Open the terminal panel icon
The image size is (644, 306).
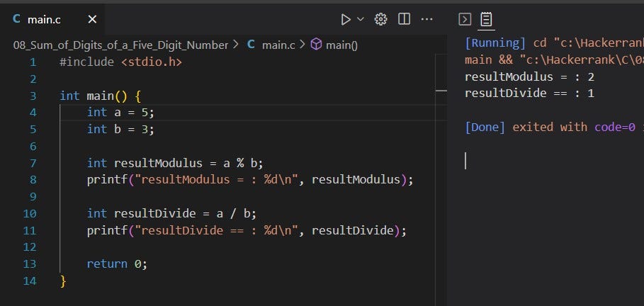pos(465,19)
